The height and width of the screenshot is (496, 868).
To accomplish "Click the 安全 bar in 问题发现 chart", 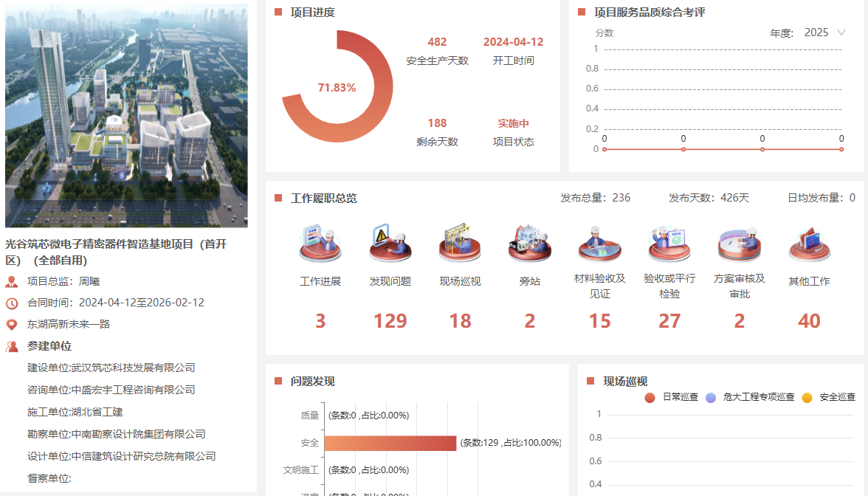I will point(390,443).
